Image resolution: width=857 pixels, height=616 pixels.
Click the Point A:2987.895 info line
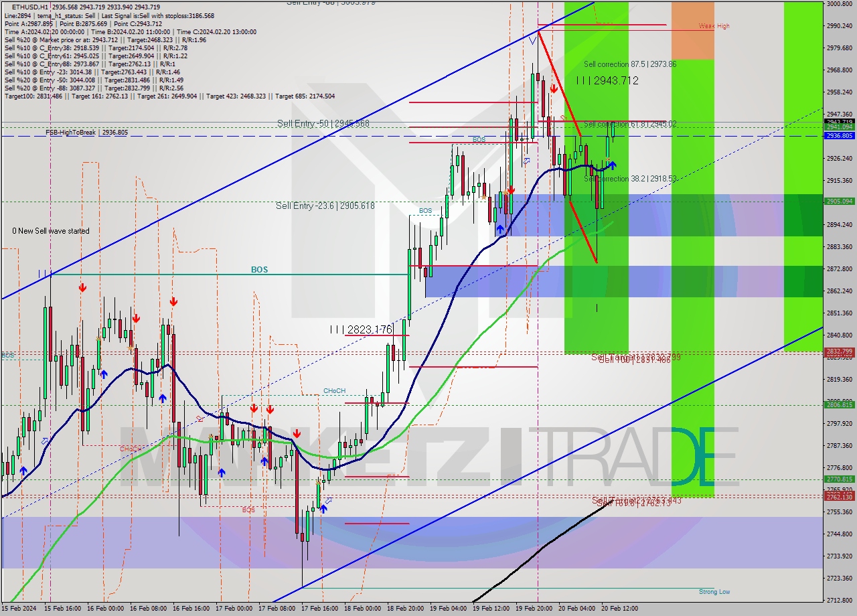tap(83, 23)
